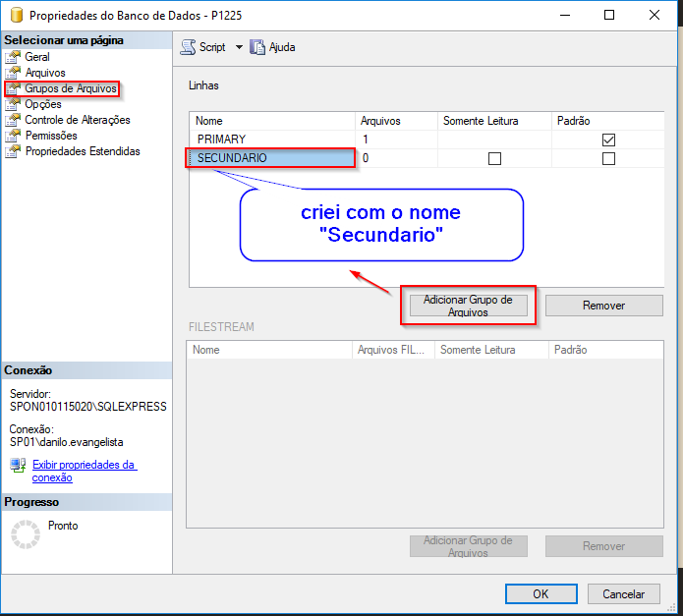
Task: Click Arquivos column header
Action: pos(396,121)
